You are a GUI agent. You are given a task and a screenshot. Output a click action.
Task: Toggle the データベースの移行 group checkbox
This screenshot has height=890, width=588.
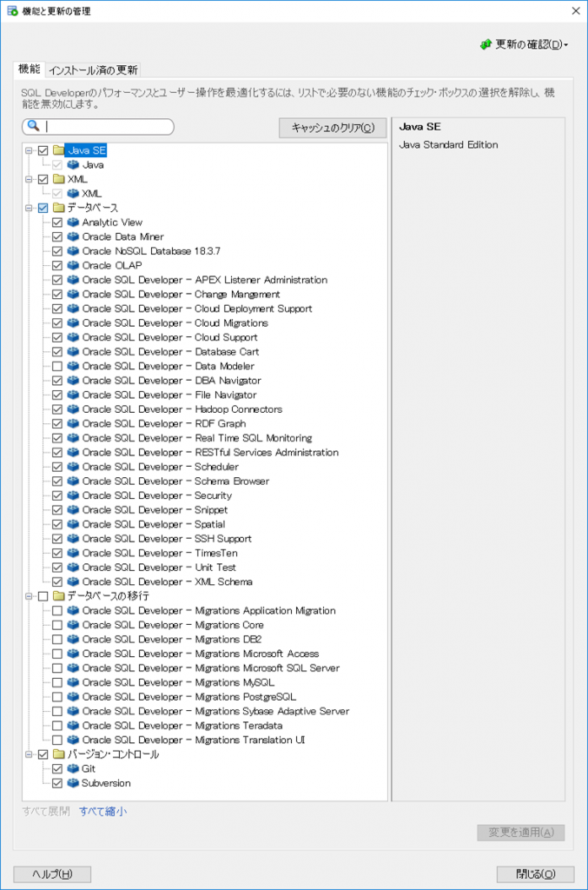click(43, 596)
